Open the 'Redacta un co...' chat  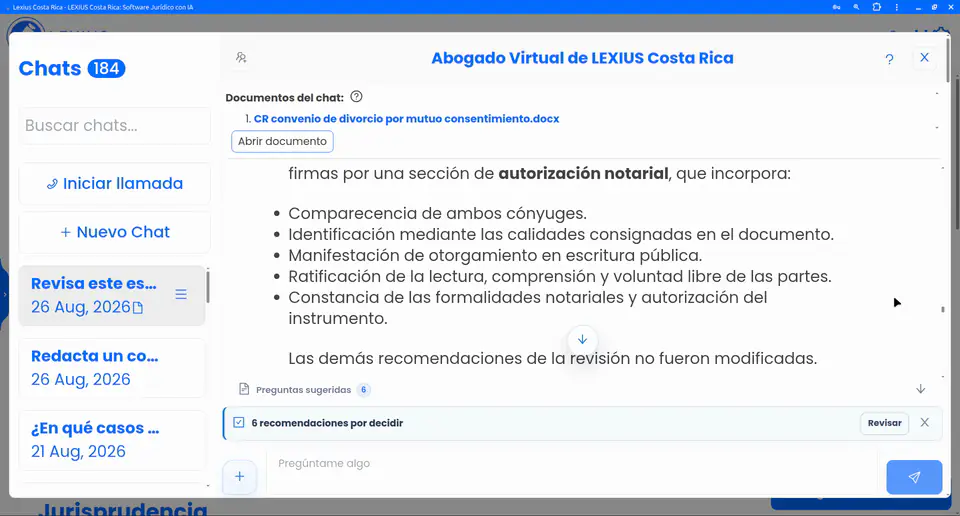tap(112, 367)
